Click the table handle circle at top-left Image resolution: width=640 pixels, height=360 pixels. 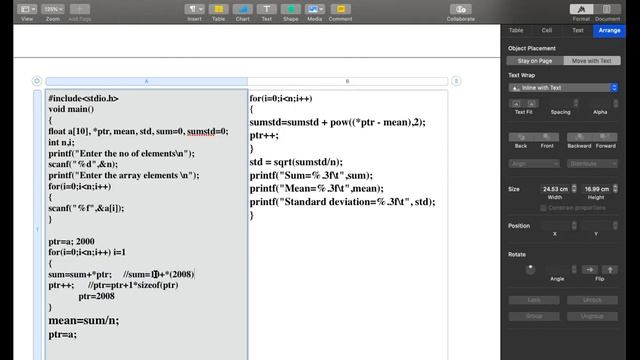click(x=37, y=81)
